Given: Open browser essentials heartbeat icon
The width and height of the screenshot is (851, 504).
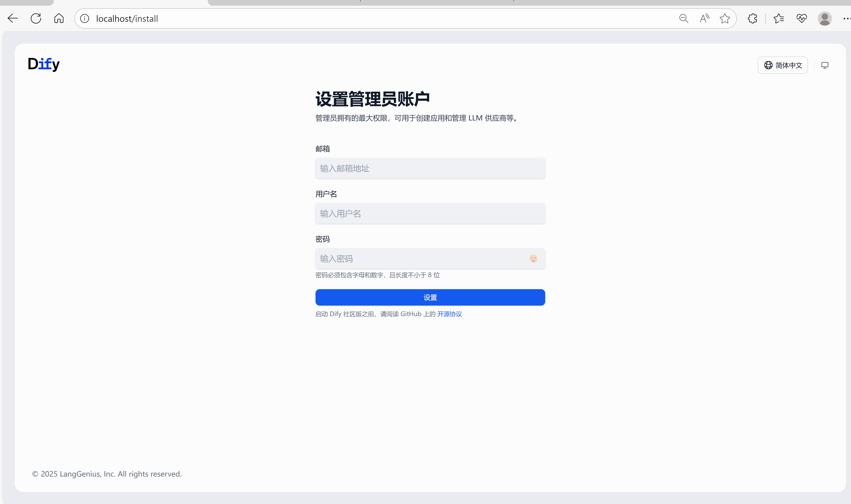Looking at the screenshot, I should 802,18.
